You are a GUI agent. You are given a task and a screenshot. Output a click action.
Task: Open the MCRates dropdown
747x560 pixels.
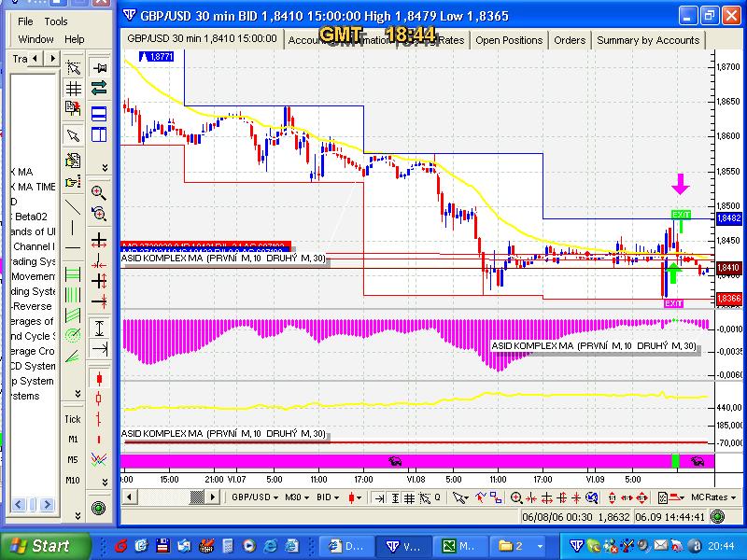point(713,497)
